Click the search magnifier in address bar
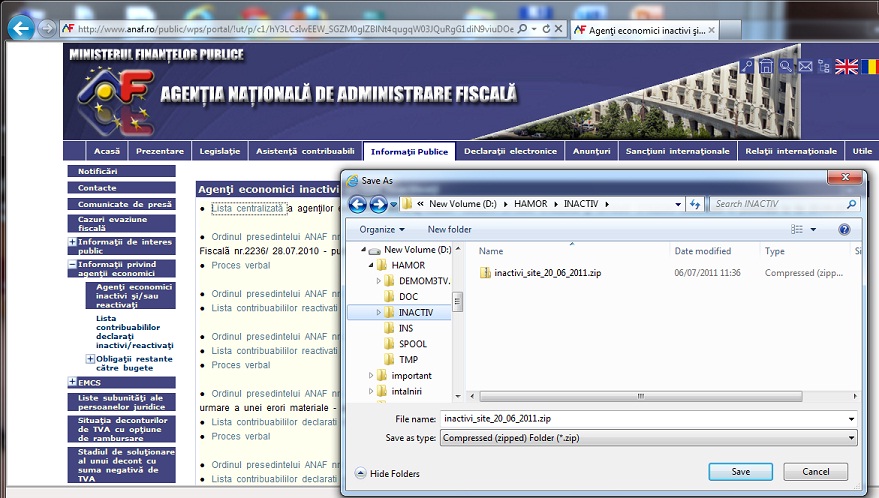Image resolution: width=879 pixels, height=498 pixels. pos(522,29)
